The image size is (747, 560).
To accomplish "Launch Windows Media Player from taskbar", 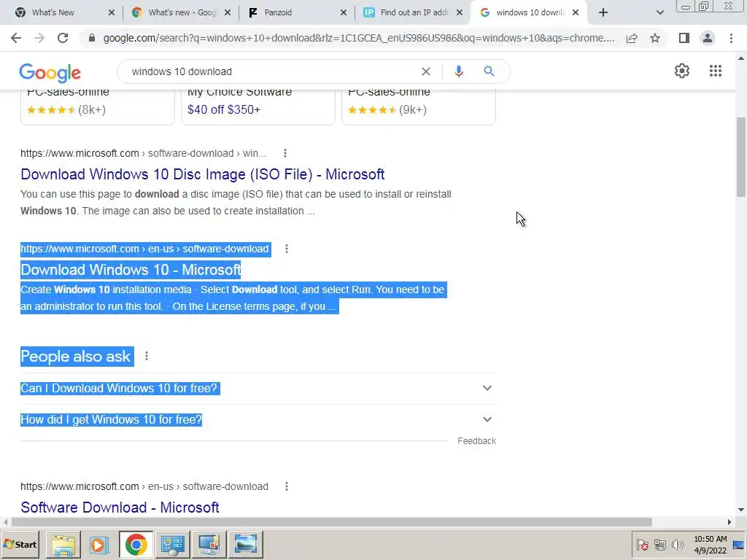I will tap(99, 544).
